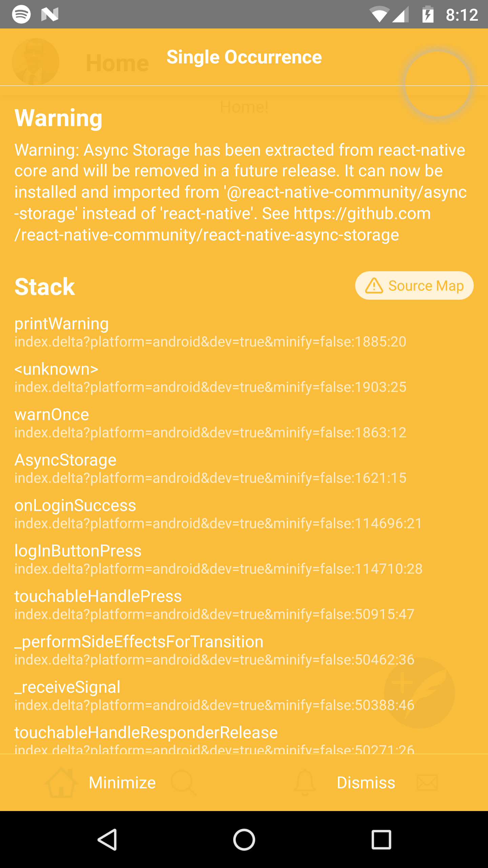Screen dimensions: 488x868
Task: Open the Spotify notification icon
Action: (21, 14)
